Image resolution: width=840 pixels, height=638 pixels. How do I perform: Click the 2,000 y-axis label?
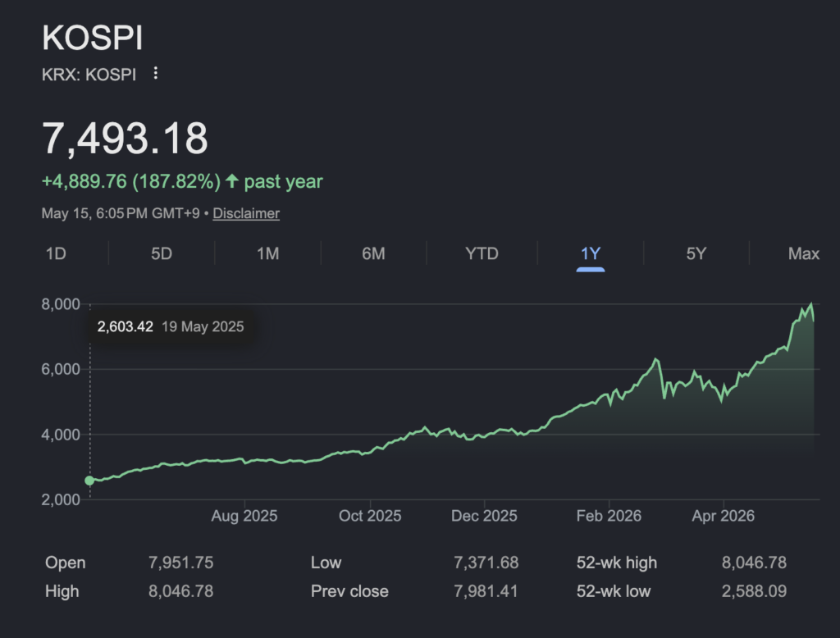pos(61,499)
